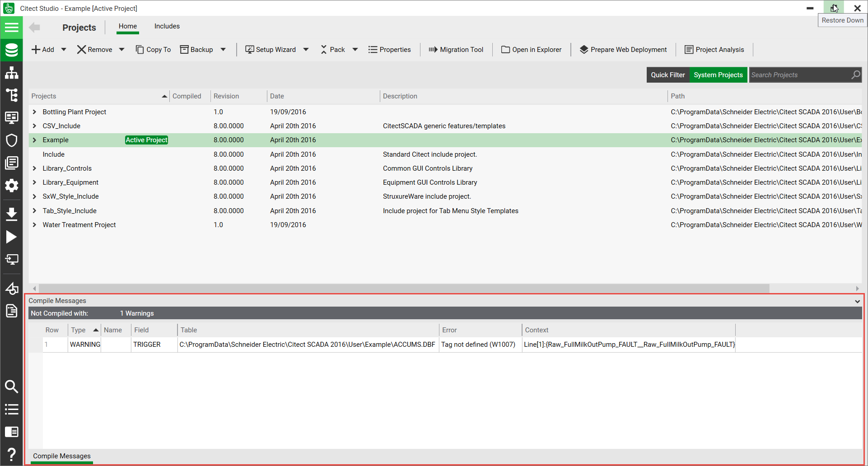868x466 pixels.
Task: Click the Search Projects input field
Action: point(799,75)
